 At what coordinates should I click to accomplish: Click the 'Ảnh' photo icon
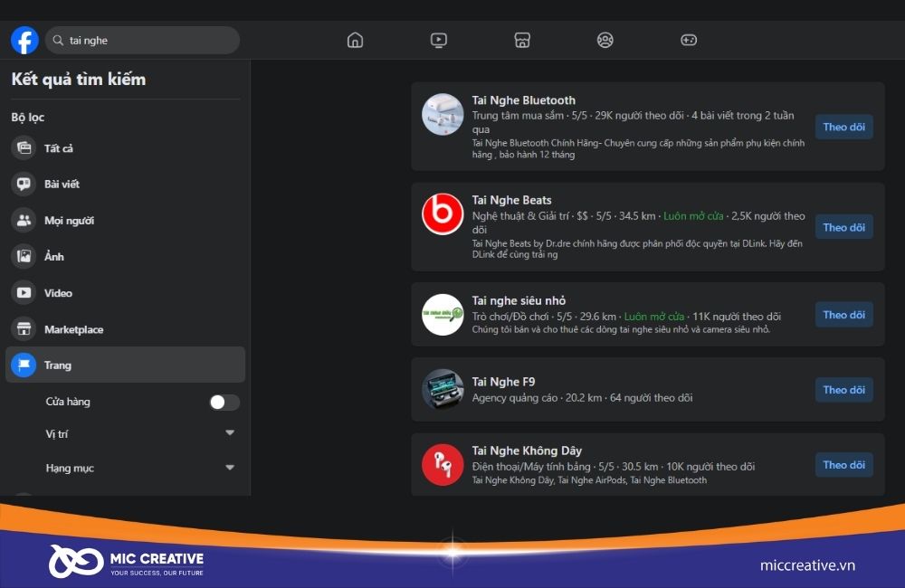point(24,256)
